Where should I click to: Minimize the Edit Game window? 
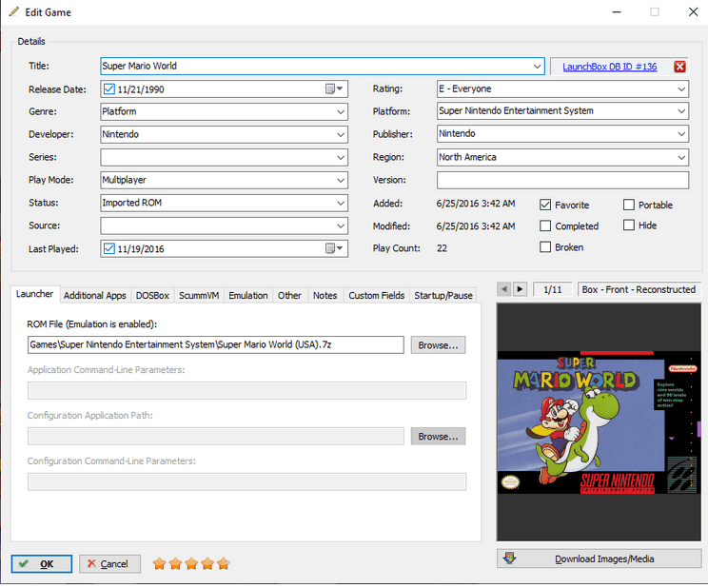tap(617, 11)
